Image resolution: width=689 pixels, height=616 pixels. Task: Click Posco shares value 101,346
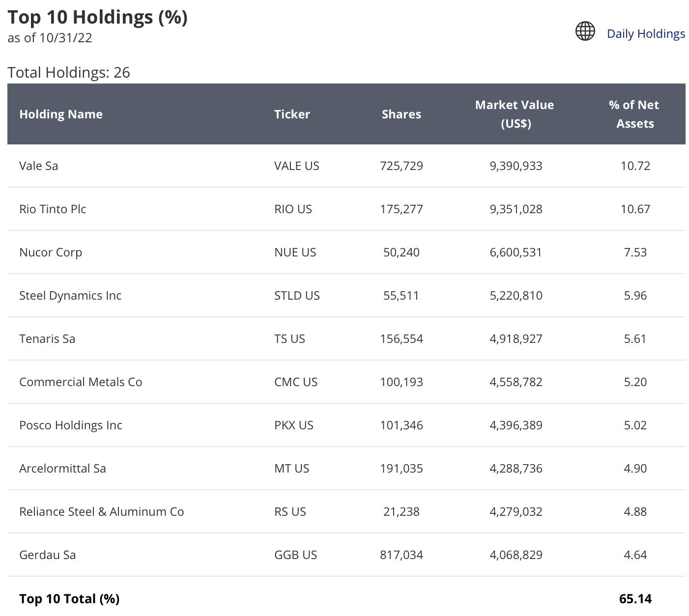[x=402, y=425]
